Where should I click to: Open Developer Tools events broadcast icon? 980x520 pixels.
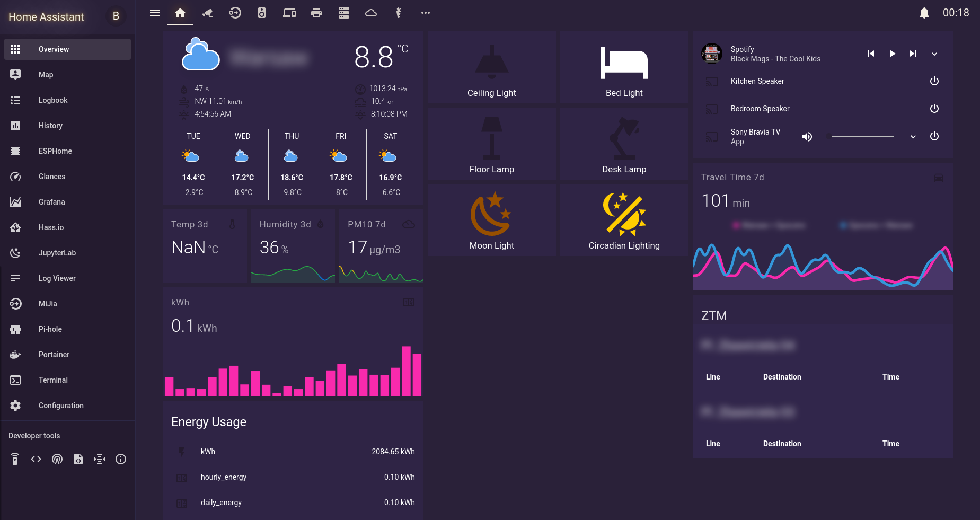click(57, 459)
